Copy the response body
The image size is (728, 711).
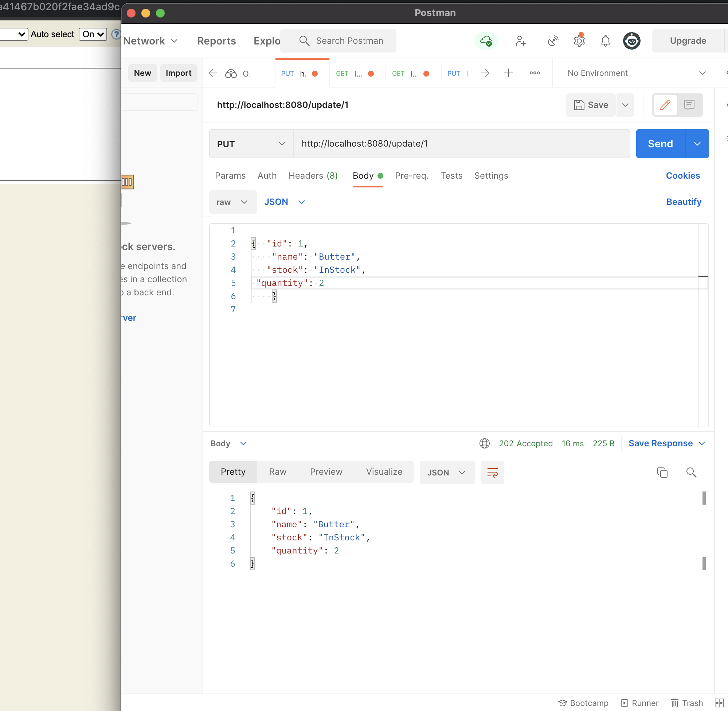tap(662, 473)
